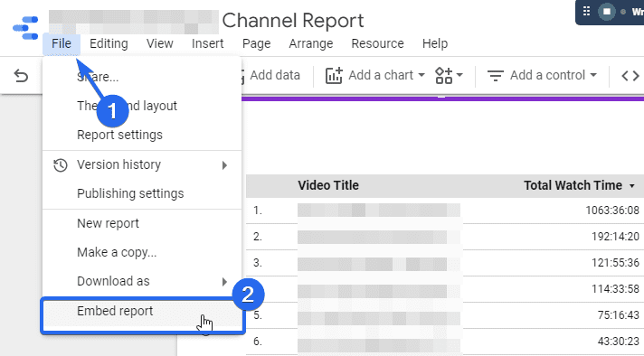Open the Page menu
Screen dimensions: 644x356
(x=256, y=43)
